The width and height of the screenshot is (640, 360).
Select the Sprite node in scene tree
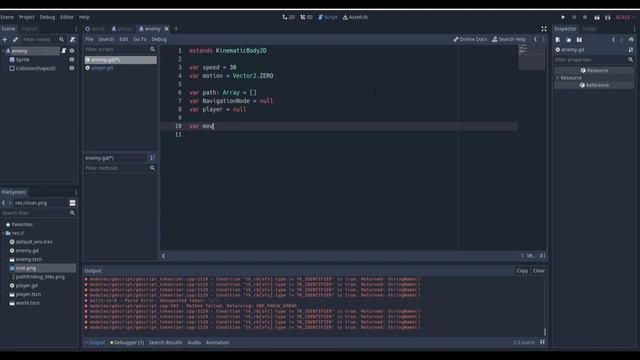[x=23, y=60]
